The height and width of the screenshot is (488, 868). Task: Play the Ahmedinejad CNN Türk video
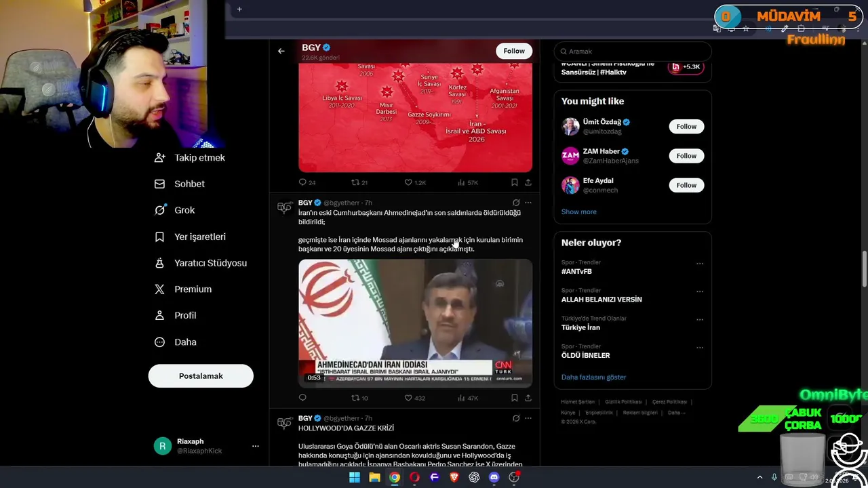click(x=415, y=323)
